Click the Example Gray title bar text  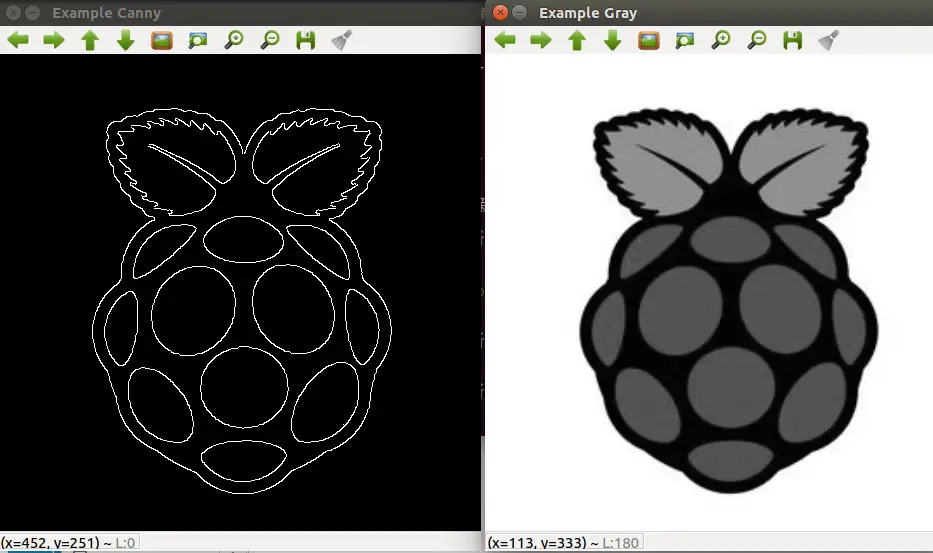[x=588, y=13]
